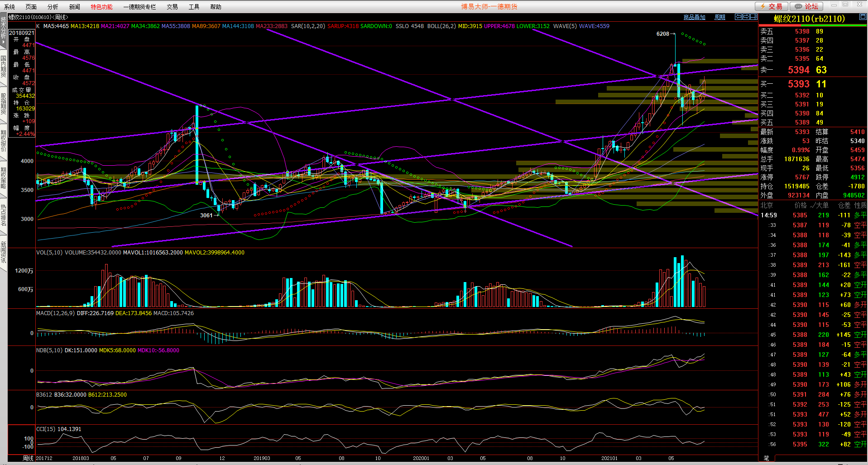
Task: Click the red-green bid/ask ratio bar
Action: 812,25
